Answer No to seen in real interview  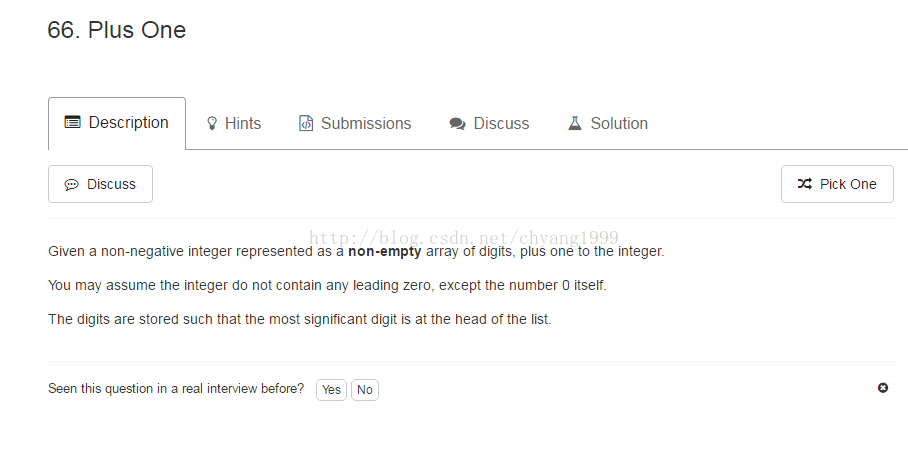click(365, 390)
